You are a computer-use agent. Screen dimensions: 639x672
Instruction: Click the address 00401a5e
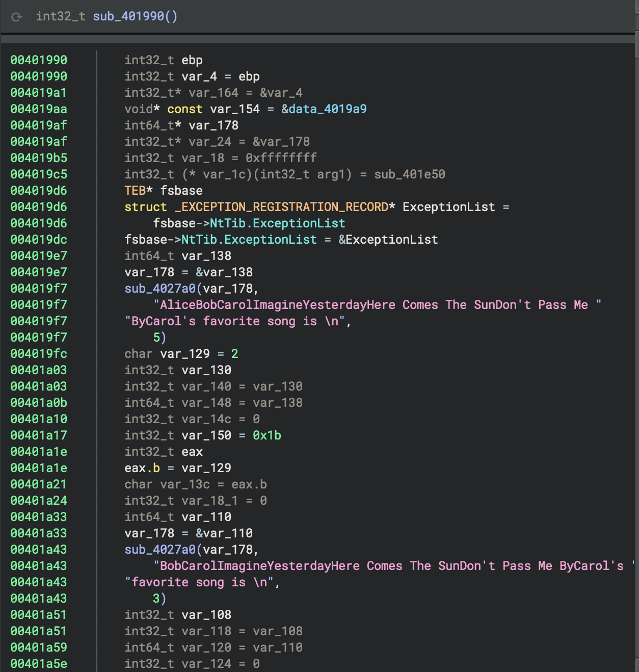39,664
